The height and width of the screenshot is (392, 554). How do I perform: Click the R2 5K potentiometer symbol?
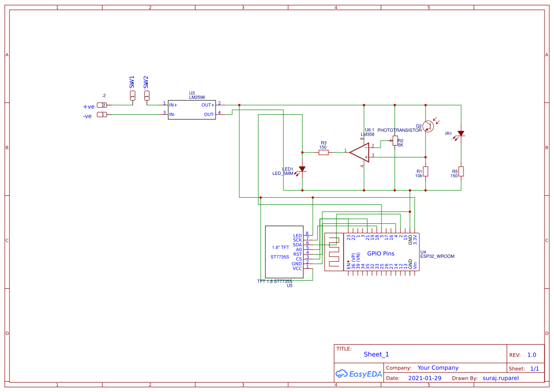pyautogui.click(x=394, y=140)
